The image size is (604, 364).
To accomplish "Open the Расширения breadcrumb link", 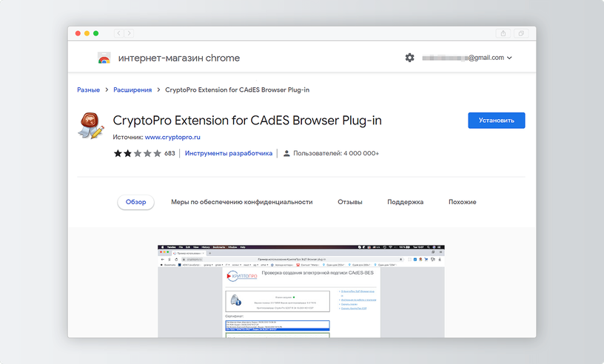I will point(132,90).
